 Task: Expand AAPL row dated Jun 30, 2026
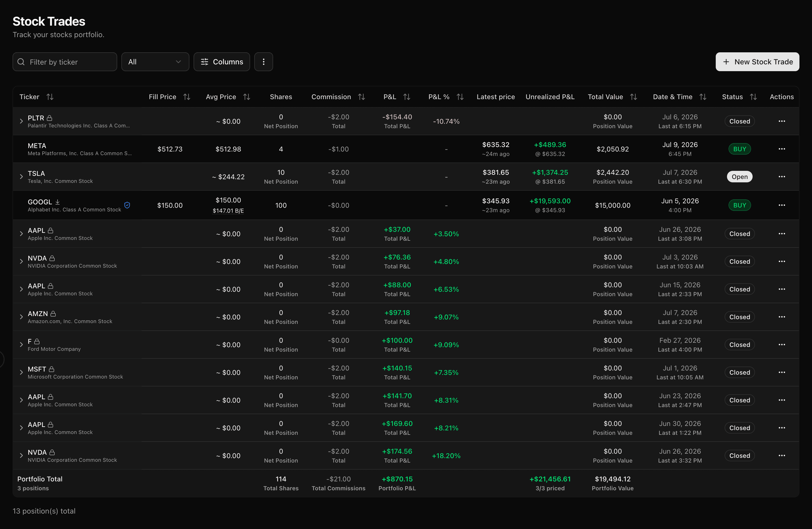[21, 428]
